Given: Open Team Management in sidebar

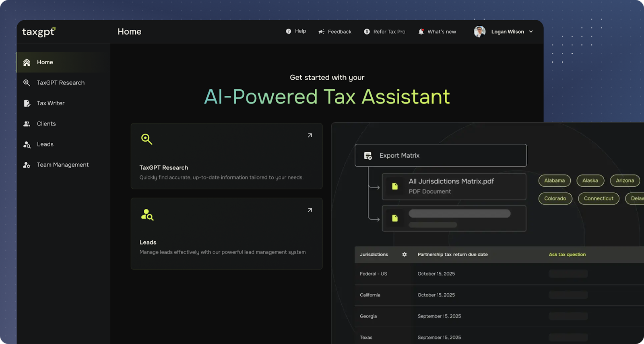Looking at the screenshot, I should [x=64, y=165].
